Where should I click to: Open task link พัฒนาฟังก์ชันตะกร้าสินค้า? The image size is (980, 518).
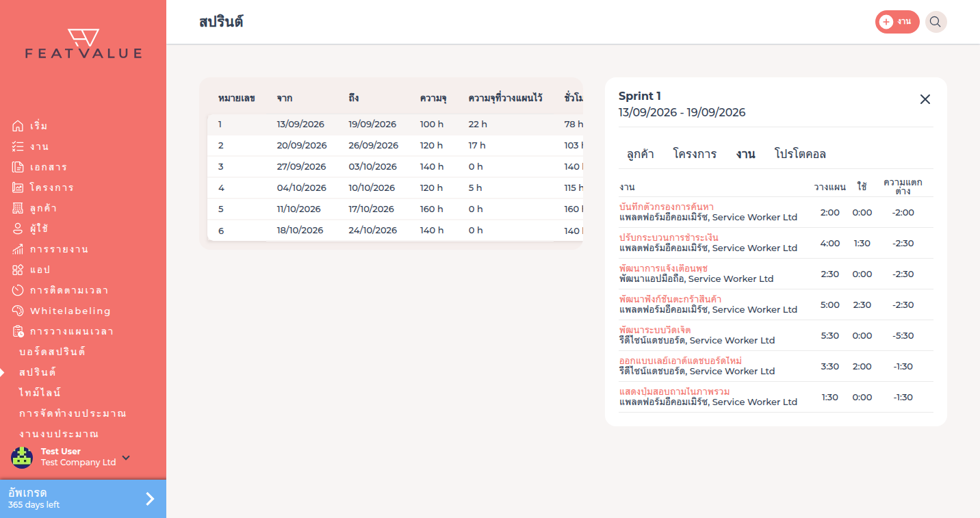[x=670, y=299]
